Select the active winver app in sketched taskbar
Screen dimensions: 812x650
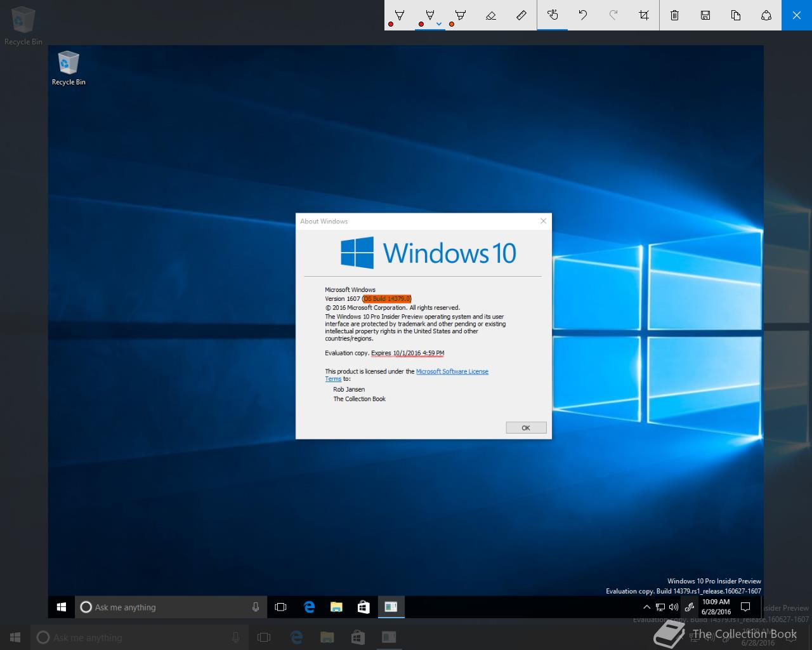coord(391,607)
